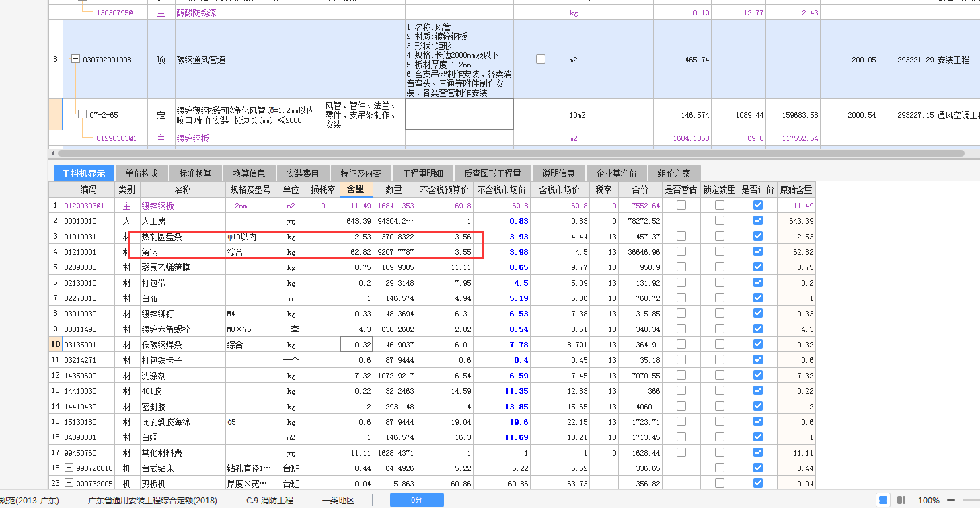Image resolution: width=980 pixels, height=508 pixels.
Task: Click 一类地区 in status bar
Action: [x=338, y=500]
